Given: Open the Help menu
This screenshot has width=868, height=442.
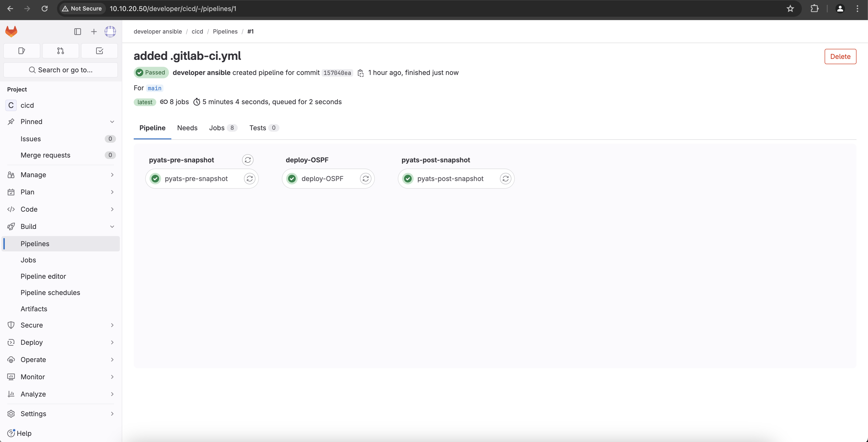Looking at the screenshot, I should click(x=20, y=433).
